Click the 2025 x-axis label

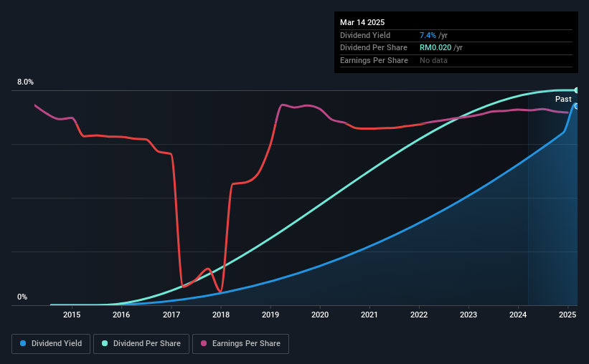point(567,315)
